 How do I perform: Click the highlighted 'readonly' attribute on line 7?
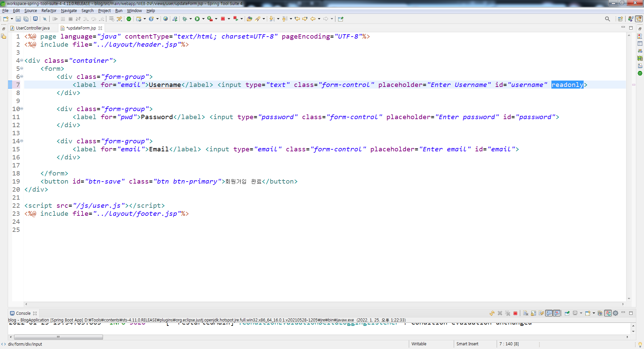pos(568,85)
